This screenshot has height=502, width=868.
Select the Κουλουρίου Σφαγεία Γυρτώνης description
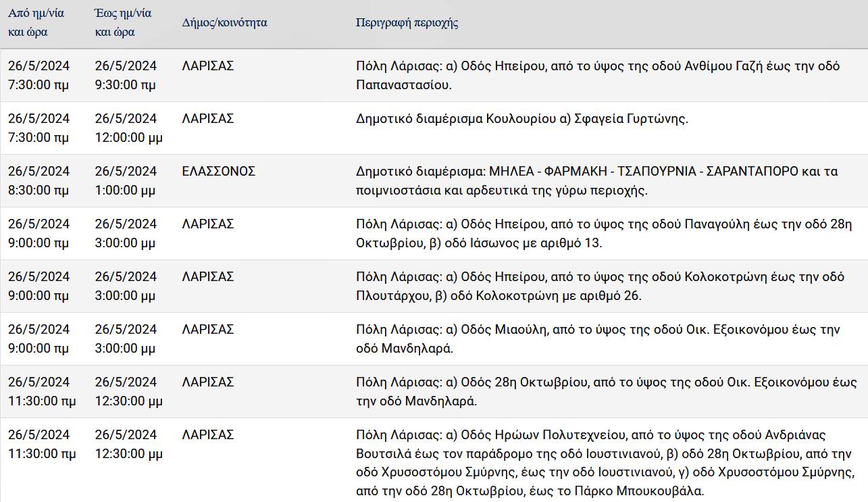tap(521, 118)
